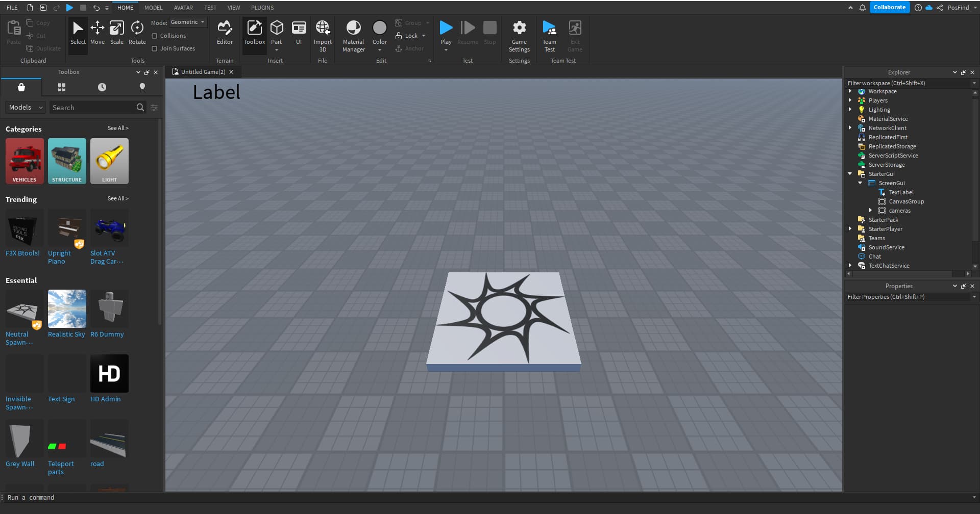Screen dimensions: 980x514
Task: Select the Scale tool
Action: click(x=116, y=33)
